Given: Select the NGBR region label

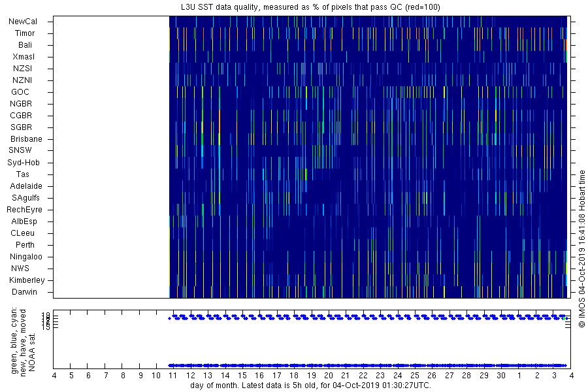Looking at the screenshot, I should point(21,104).
